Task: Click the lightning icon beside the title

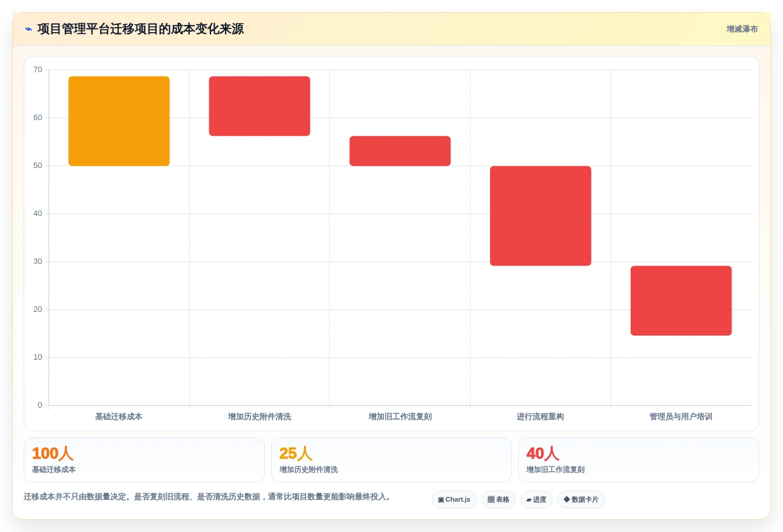Action: click(29, 29)
